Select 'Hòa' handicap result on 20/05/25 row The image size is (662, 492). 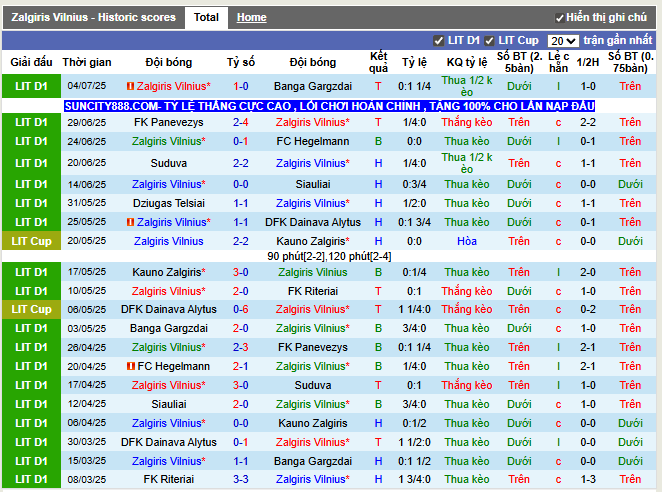click(x=467, y=242)
